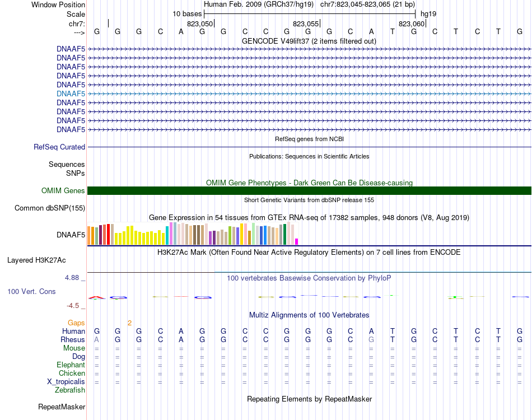Image resolution: width=532 pixels, height=420 pixels.
Task: Select the OMIM Genes track label
Action: (63, 190)
